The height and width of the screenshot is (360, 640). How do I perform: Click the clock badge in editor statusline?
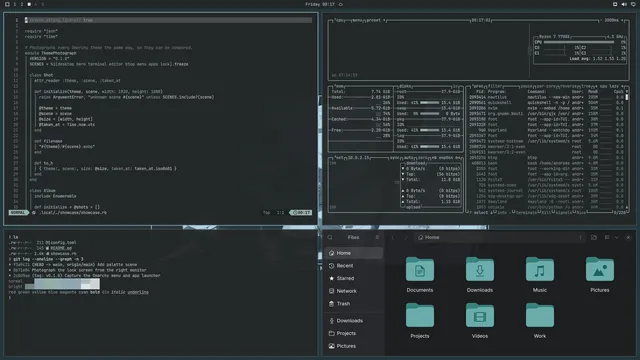[x=301, y=213]
